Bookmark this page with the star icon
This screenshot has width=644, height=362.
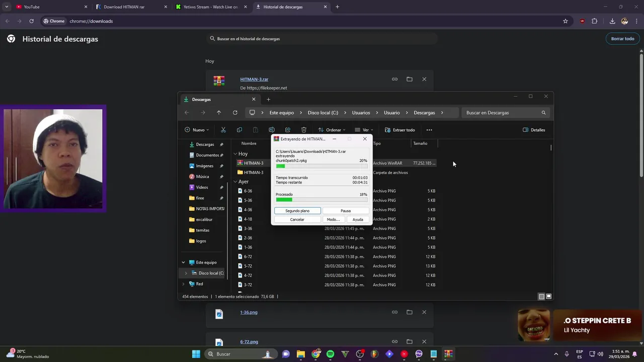[566, 21]
